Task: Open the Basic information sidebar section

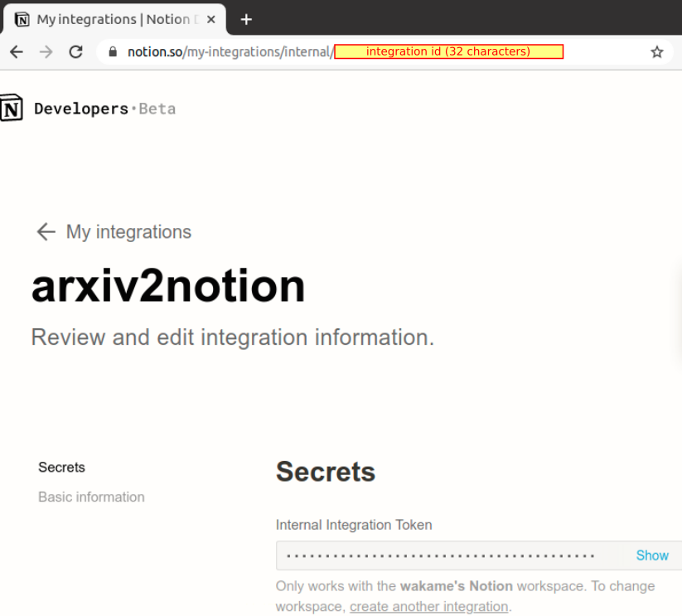Action: pyautogui.click(x=91, y=497)
